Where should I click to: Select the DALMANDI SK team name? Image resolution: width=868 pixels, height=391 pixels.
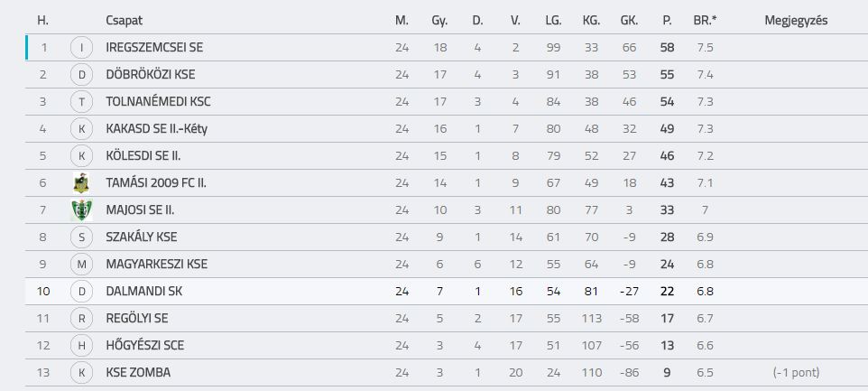coord(144,292)
